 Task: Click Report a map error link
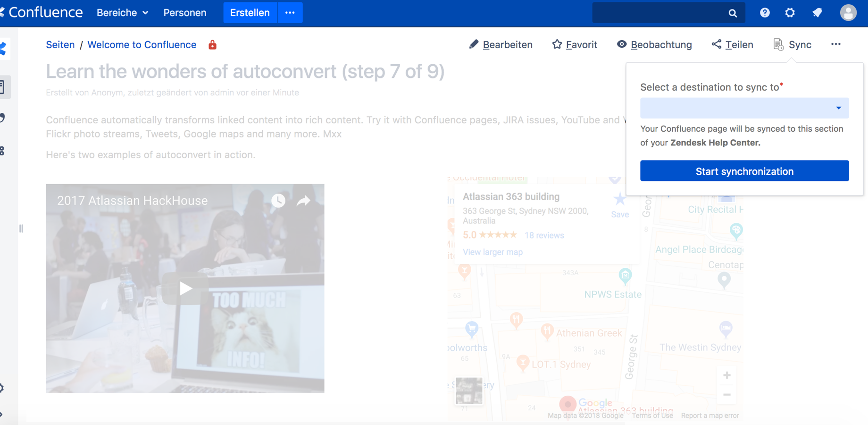click(x=710, y=416)
